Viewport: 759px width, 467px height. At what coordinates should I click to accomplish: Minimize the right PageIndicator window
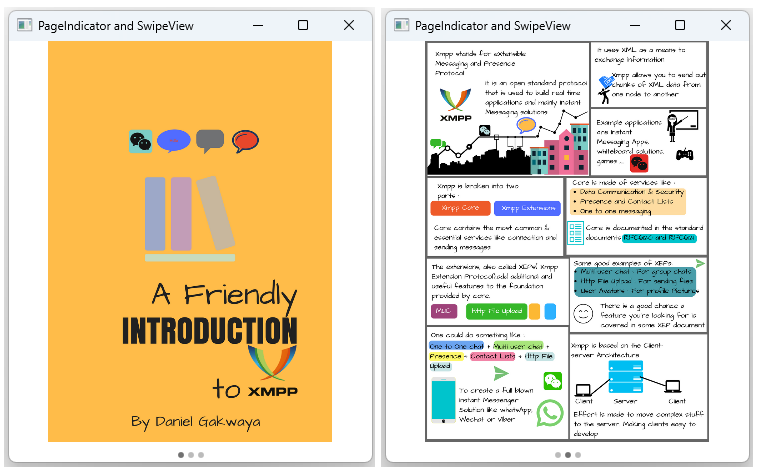pyautogui.click(x=635, y=25)
